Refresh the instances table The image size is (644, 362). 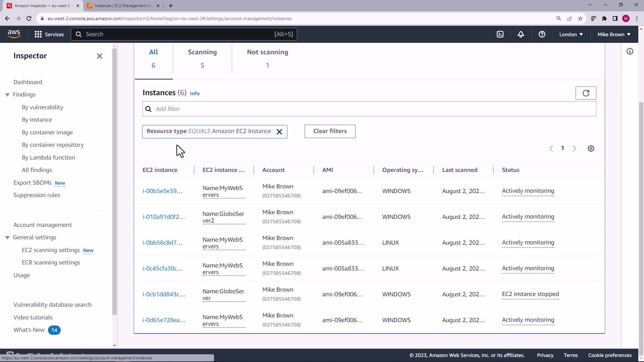click(586, 93)
